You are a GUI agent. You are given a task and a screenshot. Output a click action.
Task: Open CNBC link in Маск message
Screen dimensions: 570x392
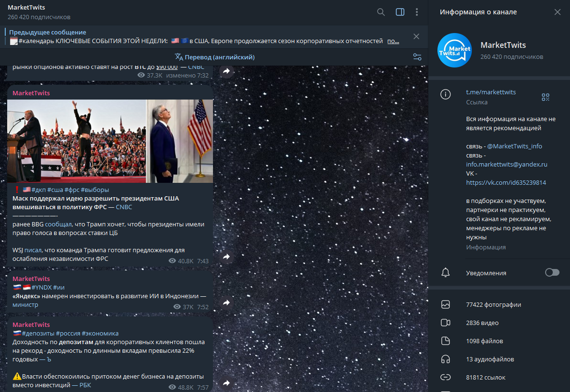[124, 207]
